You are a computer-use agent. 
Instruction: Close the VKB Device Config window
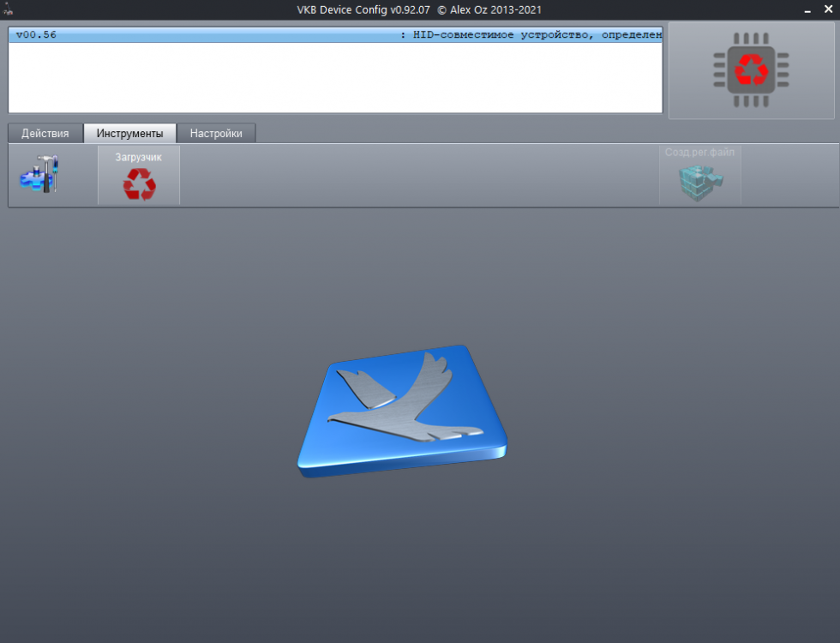pyautogui.click(x=828, y=9)
